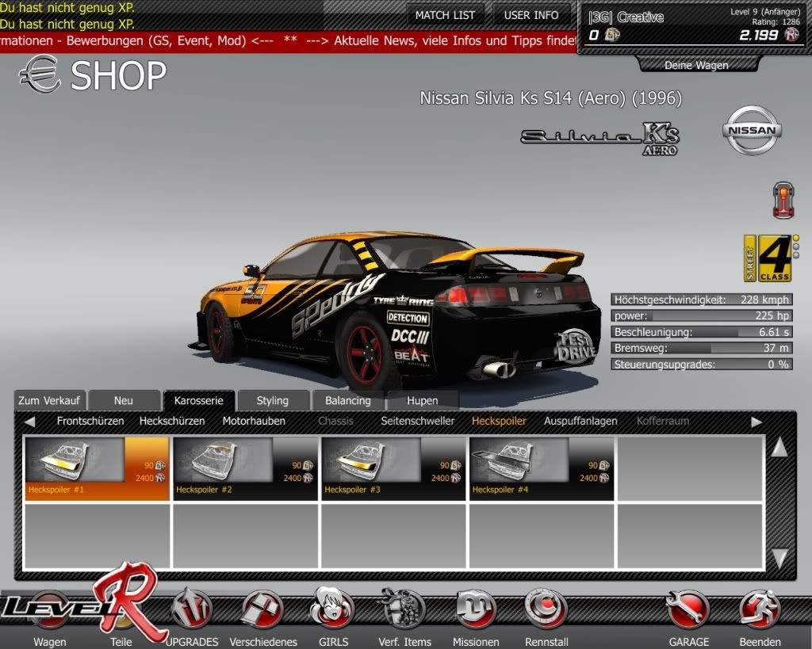The image size is (812, 649).
Task: Expand the Deine Wagen panel
Action: (x=695, y=65)
